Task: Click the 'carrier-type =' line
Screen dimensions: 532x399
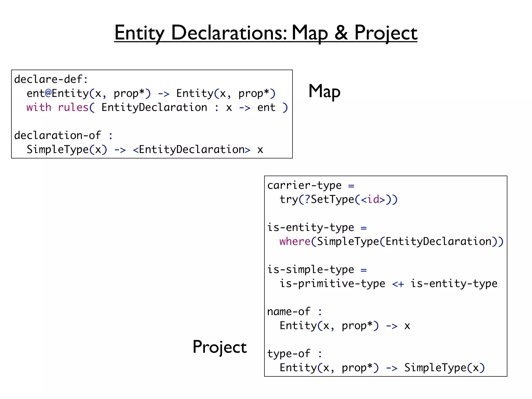Action: pyautogui.click(x=311, y=186)
